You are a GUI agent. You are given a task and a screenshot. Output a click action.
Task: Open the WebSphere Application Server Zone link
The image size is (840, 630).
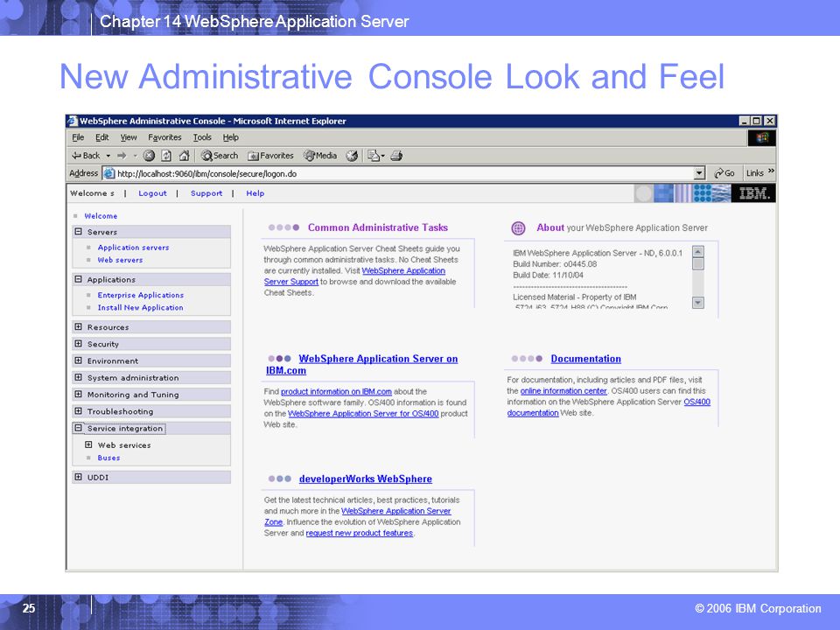[357, 516]
